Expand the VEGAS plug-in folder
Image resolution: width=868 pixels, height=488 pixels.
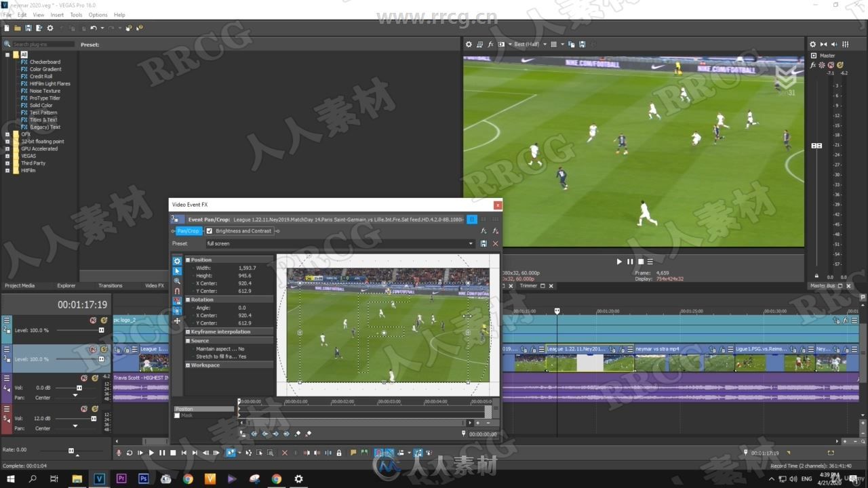(x=7, y=156)
